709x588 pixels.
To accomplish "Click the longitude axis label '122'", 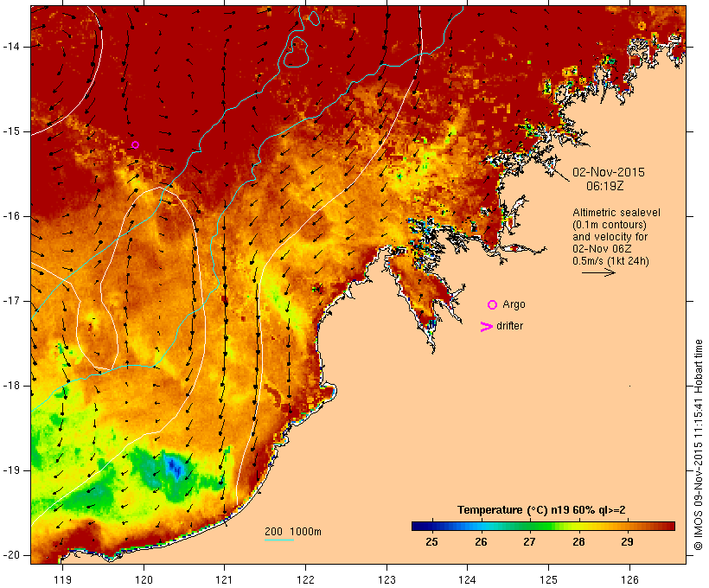I will pos(306,580).
